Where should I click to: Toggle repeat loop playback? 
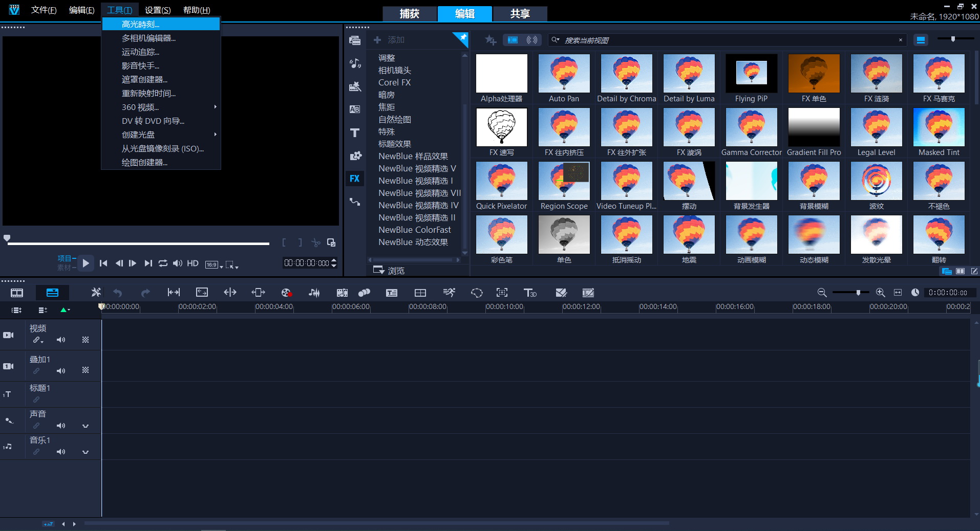tap(163, 263)
